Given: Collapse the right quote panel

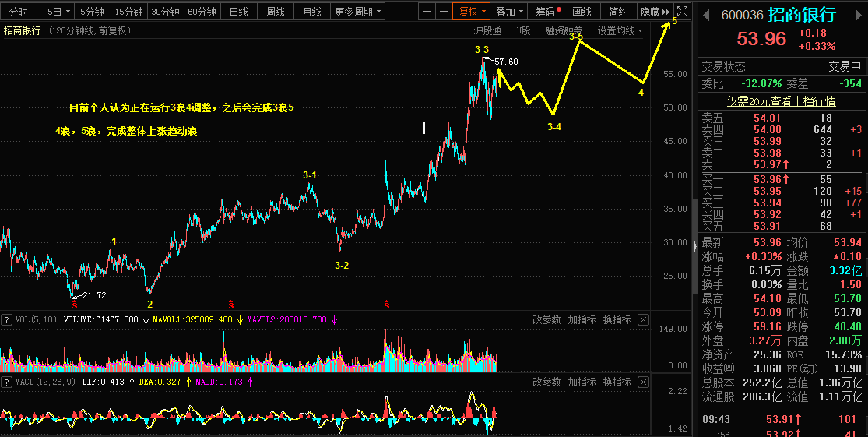Looking at the screenshot, I should tap(694, 245).
